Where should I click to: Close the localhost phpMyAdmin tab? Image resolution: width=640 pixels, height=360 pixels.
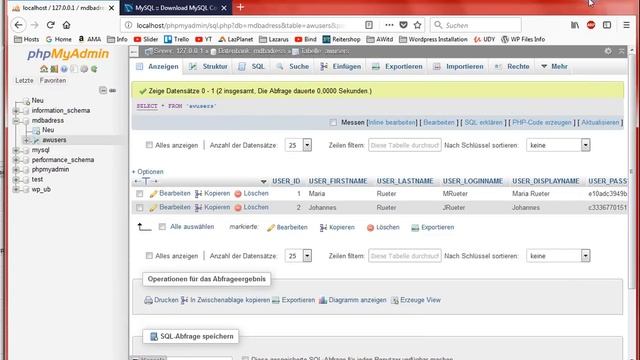click(x=111, y=8)
